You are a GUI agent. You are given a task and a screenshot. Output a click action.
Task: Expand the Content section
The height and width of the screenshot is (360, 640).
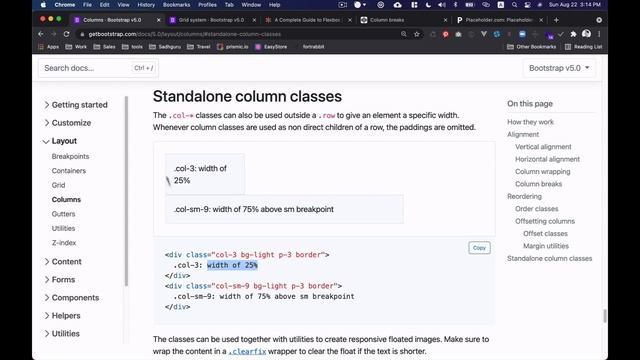click(63, 262)
